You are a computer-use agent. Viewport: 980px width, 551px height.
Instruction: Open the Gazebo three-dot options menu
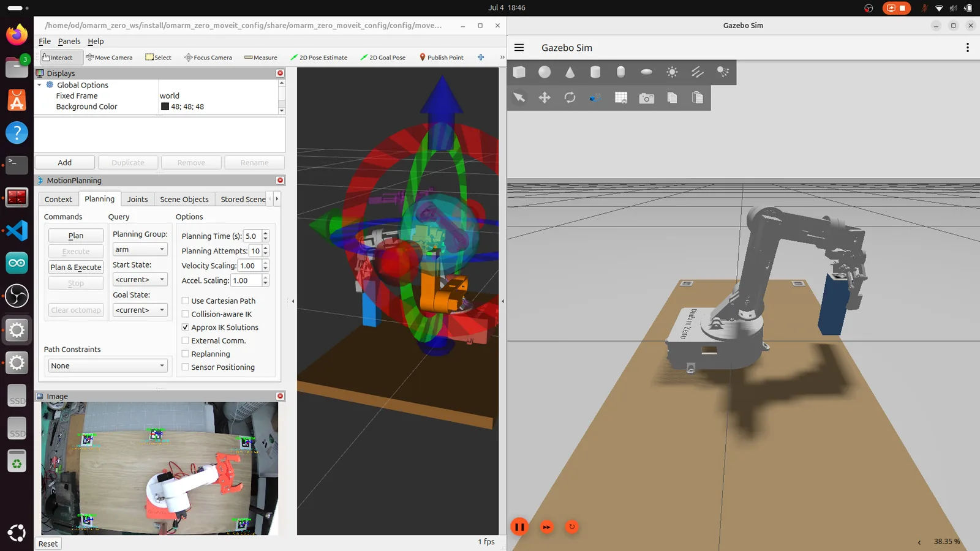[x=967, y=48]
